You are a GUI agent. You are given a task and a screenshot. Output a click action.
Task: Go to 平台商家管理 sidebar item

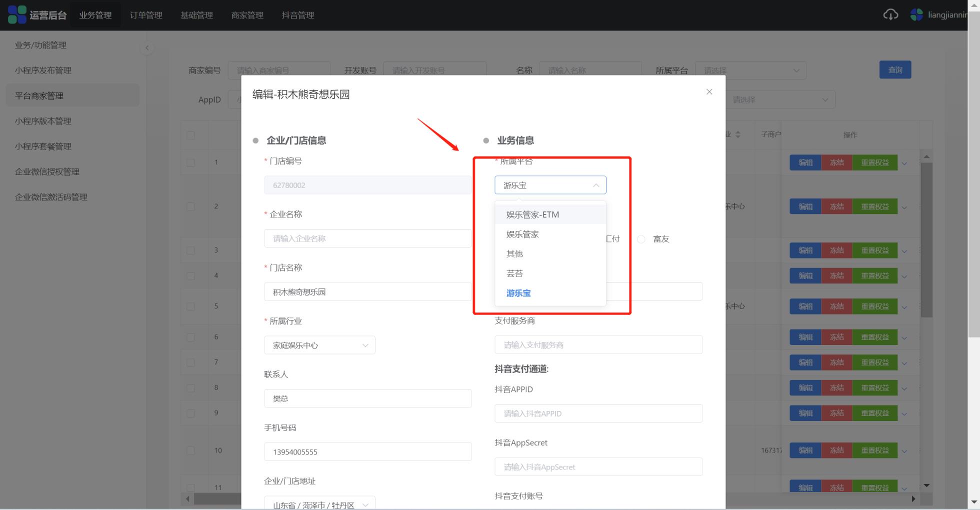click(x=72, y=95)
